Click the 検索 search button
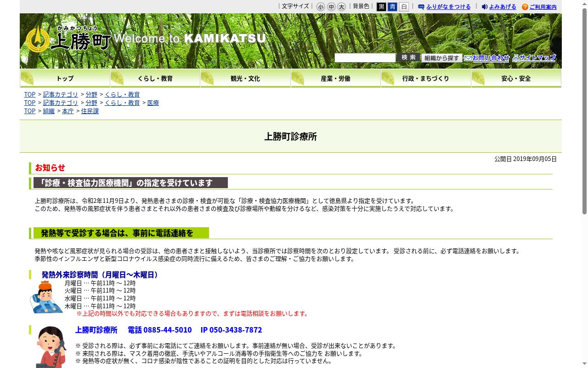 pyautogui.click(x=408, y=57)
